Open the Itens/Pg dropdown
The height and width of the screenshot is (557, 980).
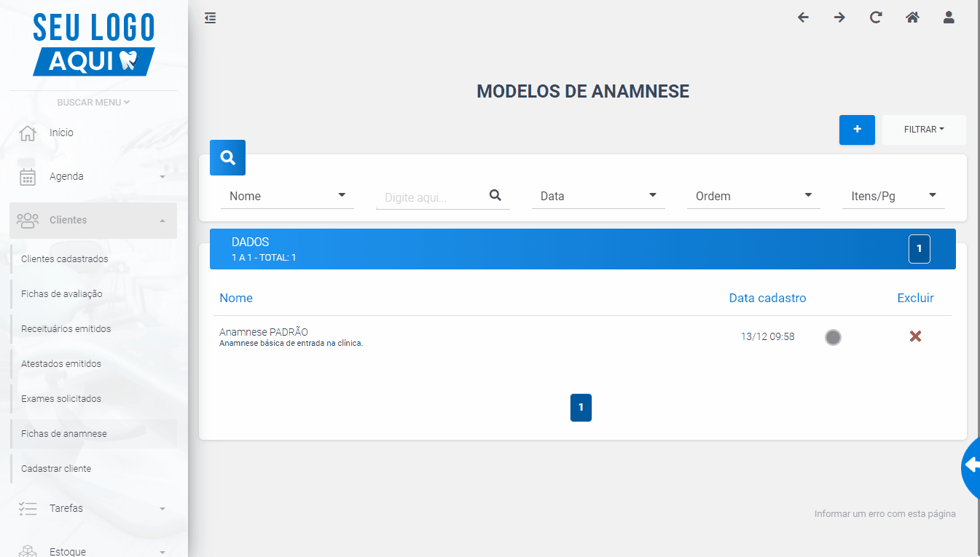(x=893, y=196)
